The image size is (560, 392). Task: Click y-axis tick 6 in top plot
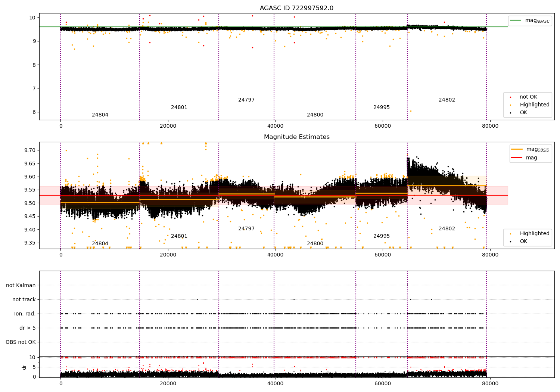point(34,112)
